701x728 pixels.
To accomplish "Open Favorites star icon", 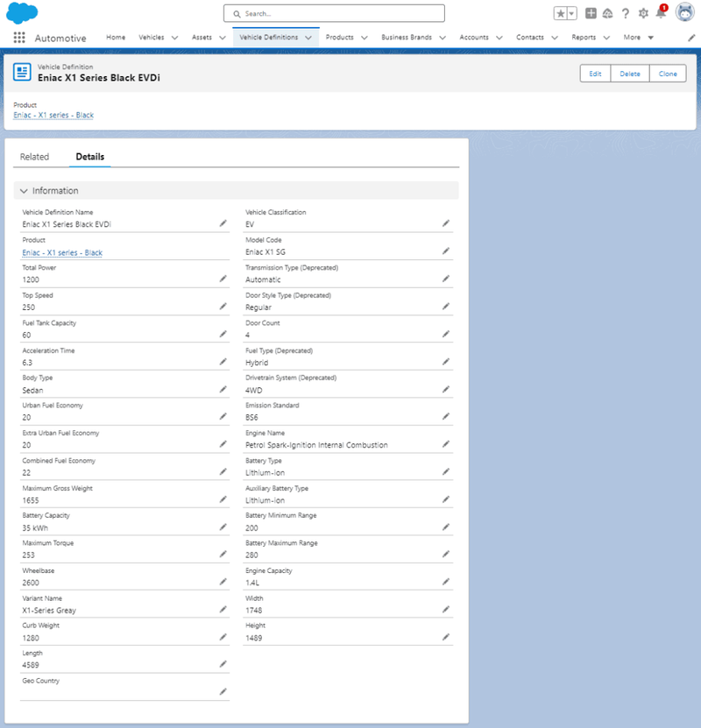I will (560, 13).
